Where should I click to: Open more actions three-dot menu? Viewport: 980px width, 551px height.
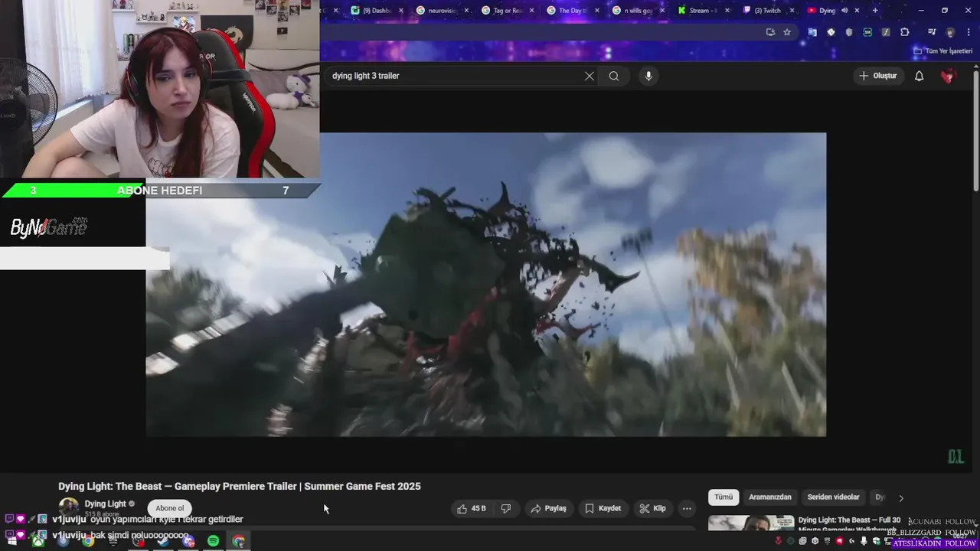[687, 508]
